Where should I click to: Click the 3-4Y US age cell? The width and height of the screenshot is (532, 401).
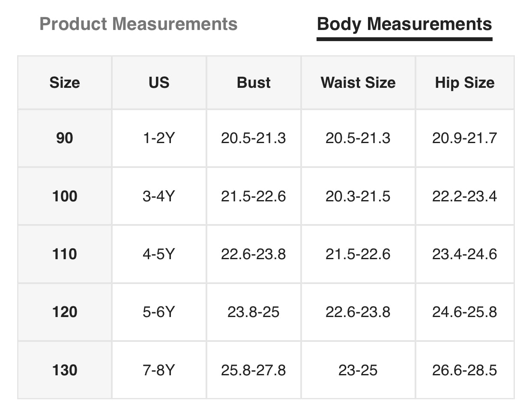click(x=159, y=196)
